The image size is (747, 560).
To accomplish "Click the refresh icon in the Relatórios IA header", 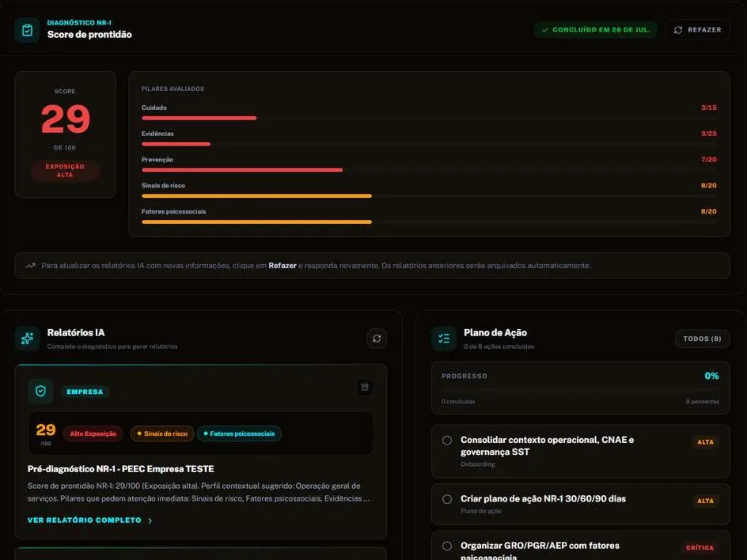I will point(377,339).
